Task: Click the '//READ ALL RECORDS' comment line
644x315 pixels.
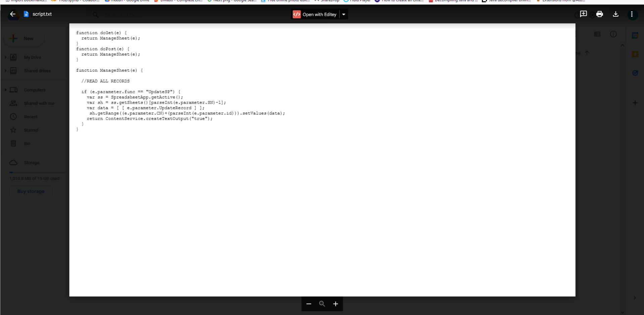Action: [x=105, y=81]
